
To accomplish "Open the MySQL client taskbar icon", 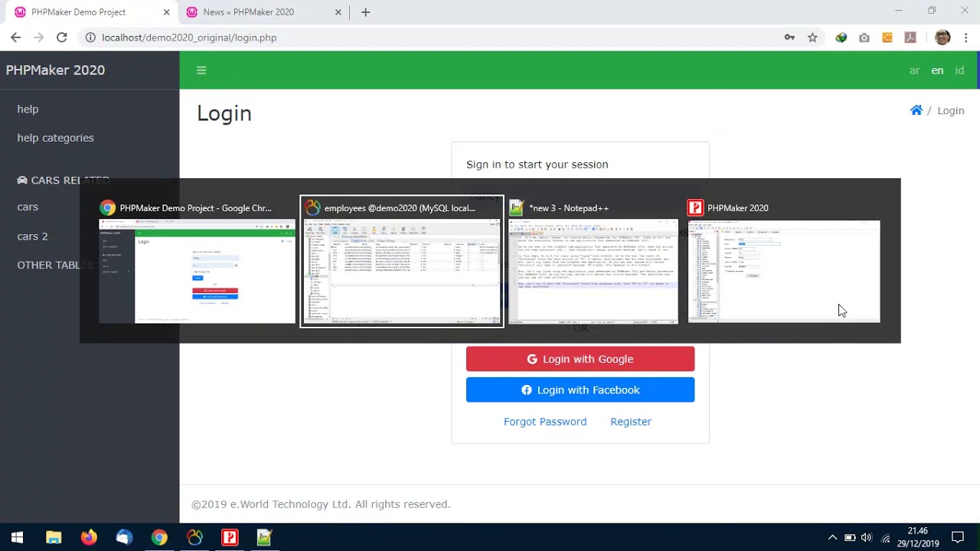I will coord(194,537).
